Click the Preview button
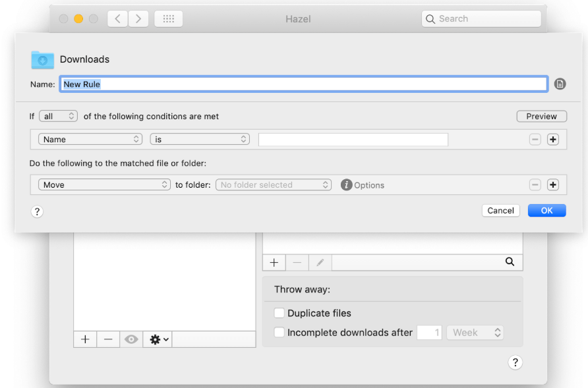Viewport: 588px width, 388px height. [x=541, y=116]
